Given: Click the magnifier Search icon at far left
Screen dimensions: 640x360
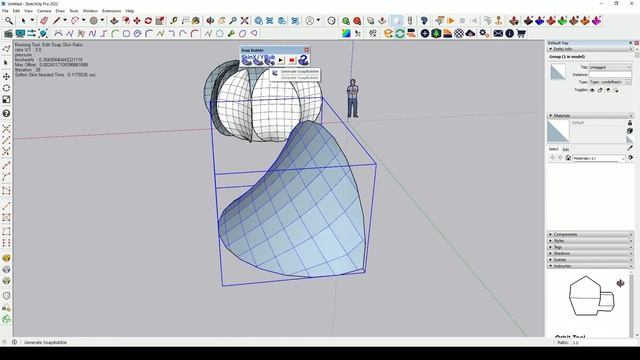Looking at the screenshot, I should (x=9, y=21).
